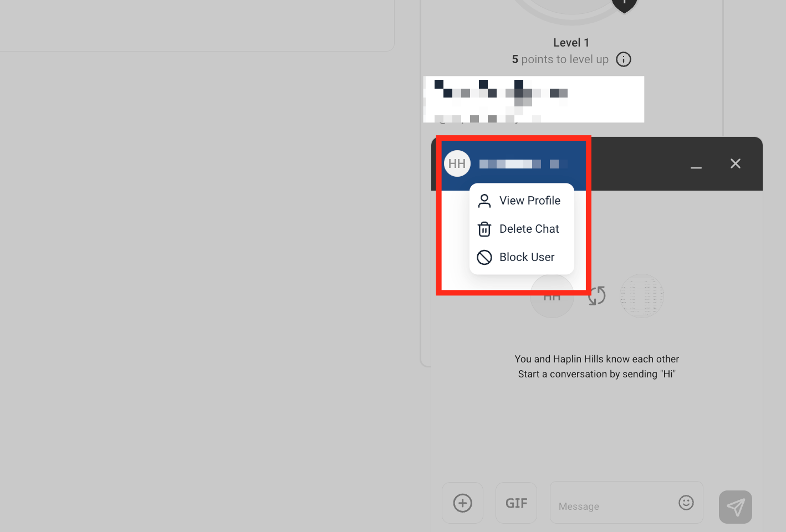The width and height of the screenshot is (786, 532).
Task: Click the pixelated profile info block
Action: pos(534,99)
